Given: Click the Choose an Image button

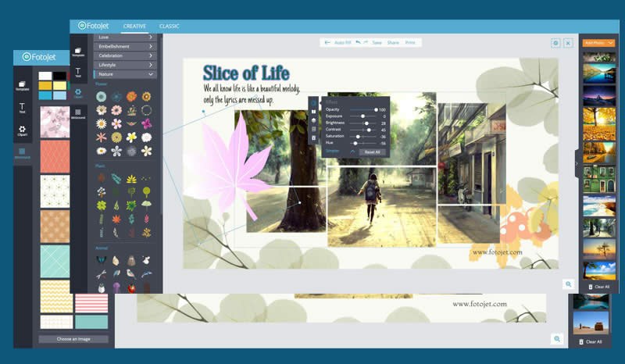Looking at the screenshot, I should point(73,340).
